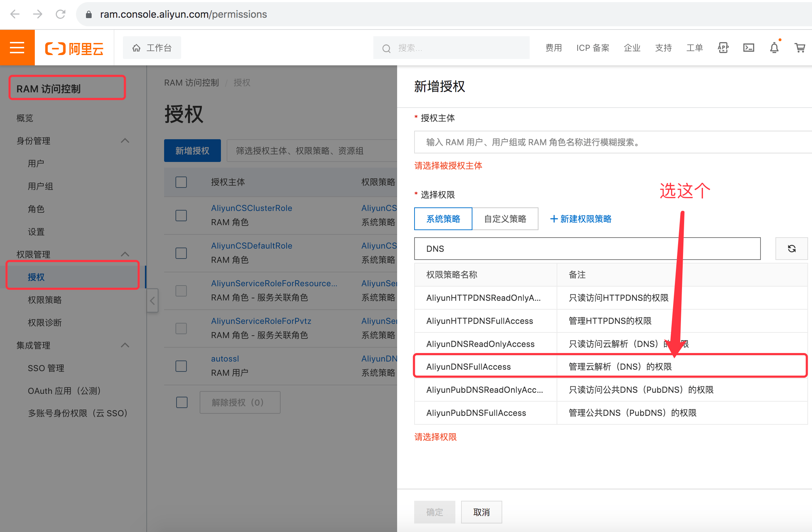Tick the checkbox beside 解除授权 button
The height and width of the screenshot is (532, 812).
[182, 402]
